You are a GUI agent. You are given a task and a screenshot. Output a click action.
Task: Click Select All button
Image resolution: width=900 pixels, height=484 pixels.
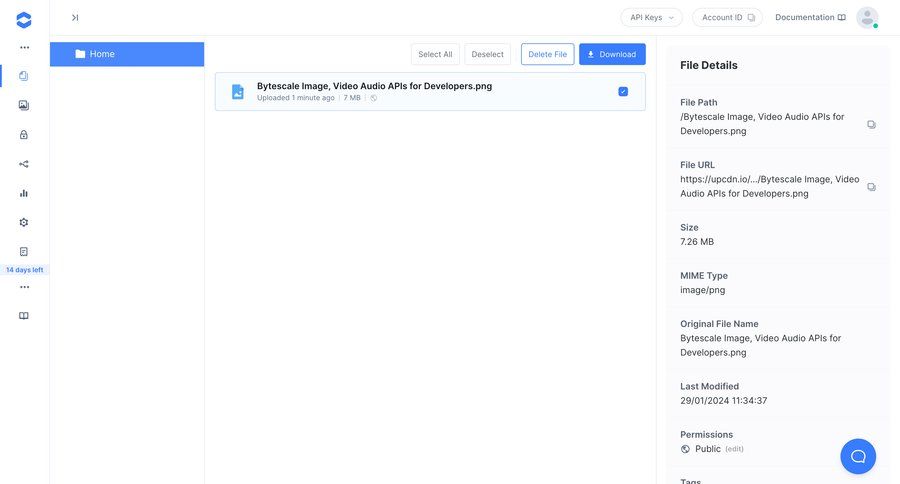(x=435, y=54)
